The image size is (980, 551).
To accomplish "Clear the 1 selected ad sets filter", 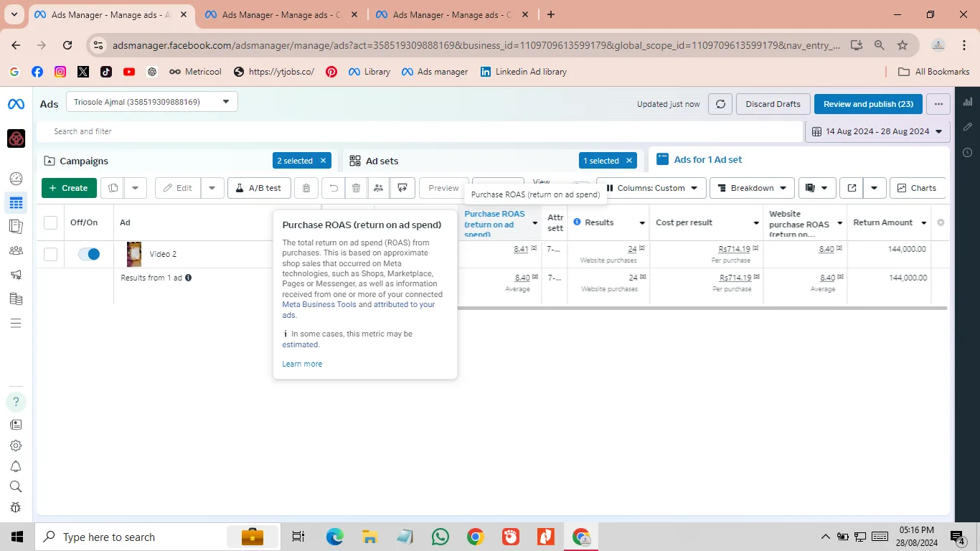I will coord(629,161).
